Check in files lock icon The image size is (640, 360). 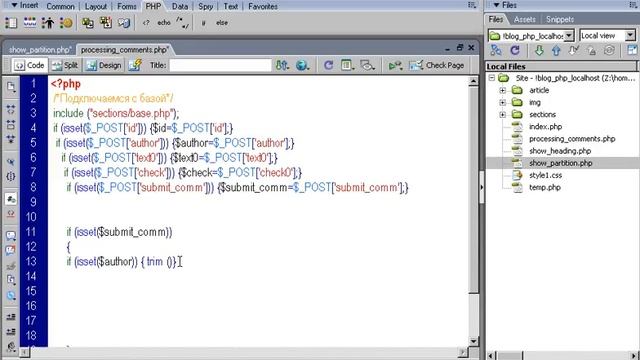coord(591,50)
